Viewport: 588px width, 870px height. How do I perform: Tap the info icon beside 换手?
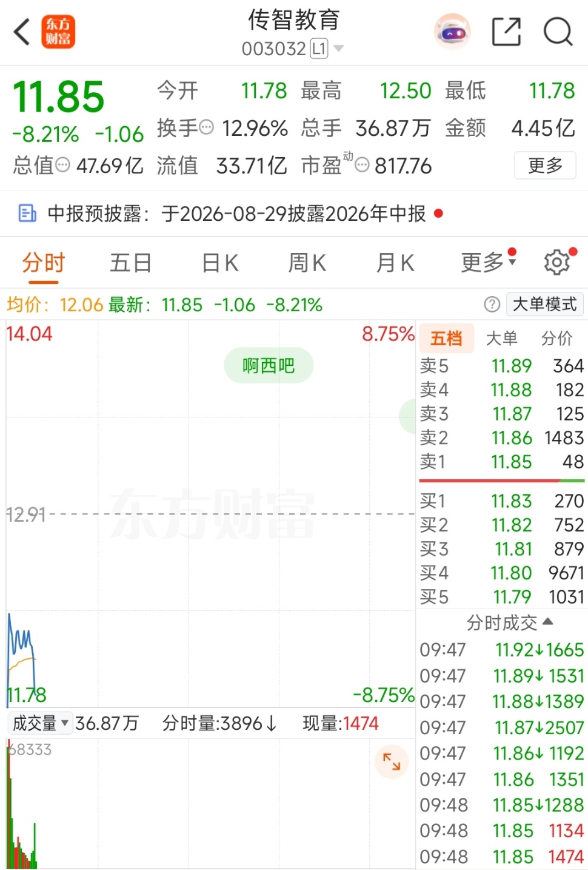point(207,128)
